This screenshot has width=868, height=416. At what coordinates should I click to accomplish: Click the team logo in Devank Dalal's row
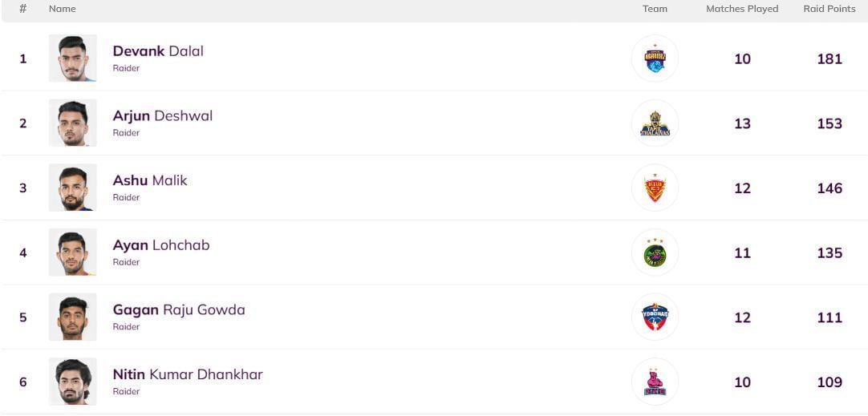click(655, 59)
